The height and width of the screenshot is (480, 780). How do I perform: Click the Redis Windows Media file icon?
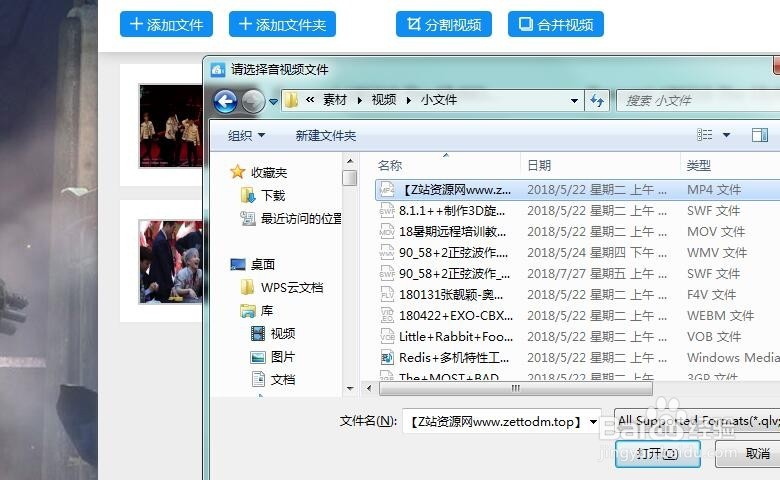coord(387,357)
